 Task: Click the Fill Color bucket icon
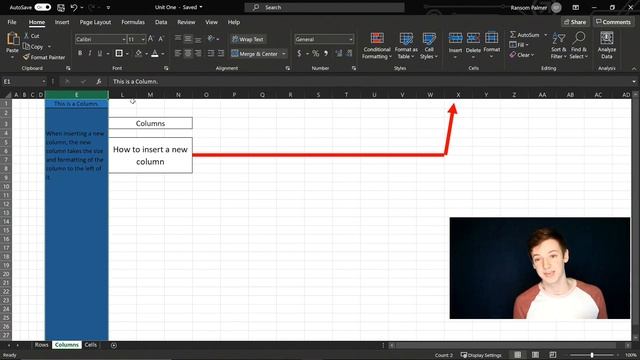[138, 53]
